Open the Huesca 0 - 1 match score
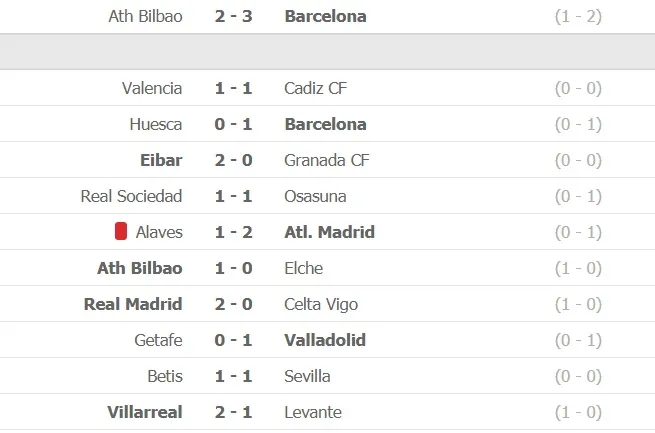 click(x=234, y=124)
